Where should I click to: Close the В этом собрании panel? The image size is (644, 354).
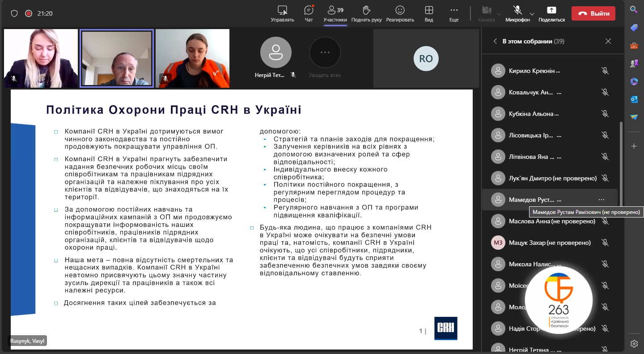pyautogui.click(x=608, y=41)
